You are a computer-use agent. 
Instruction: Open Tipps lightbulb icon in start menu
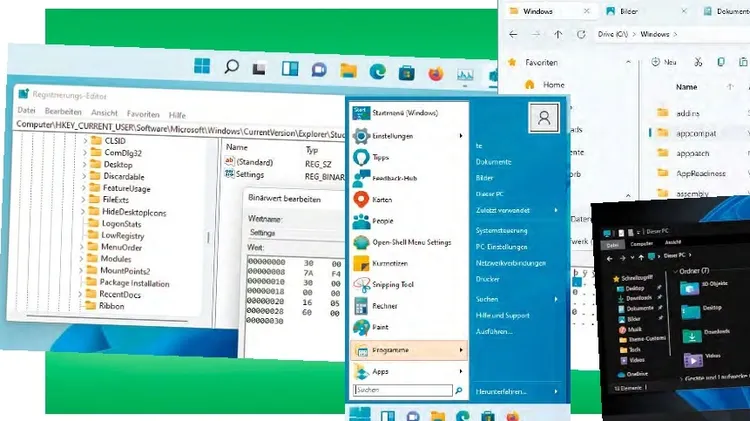361,157
